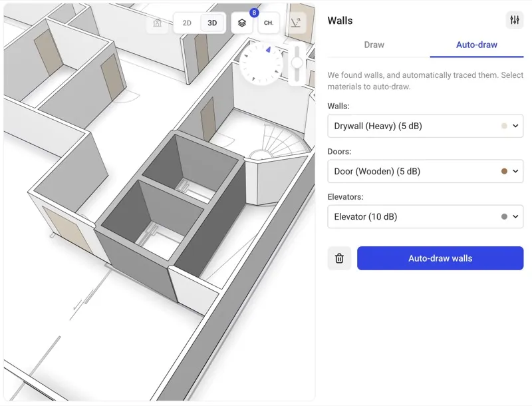Keep 3D view enabled
This screenshot has width=532, height=406.
(212, 22)
